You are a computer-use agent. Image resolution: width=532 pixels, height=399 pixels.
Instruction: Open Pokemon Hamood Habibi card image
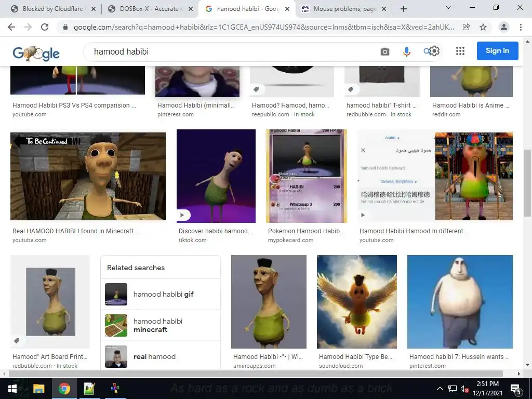tap(307, 176)
